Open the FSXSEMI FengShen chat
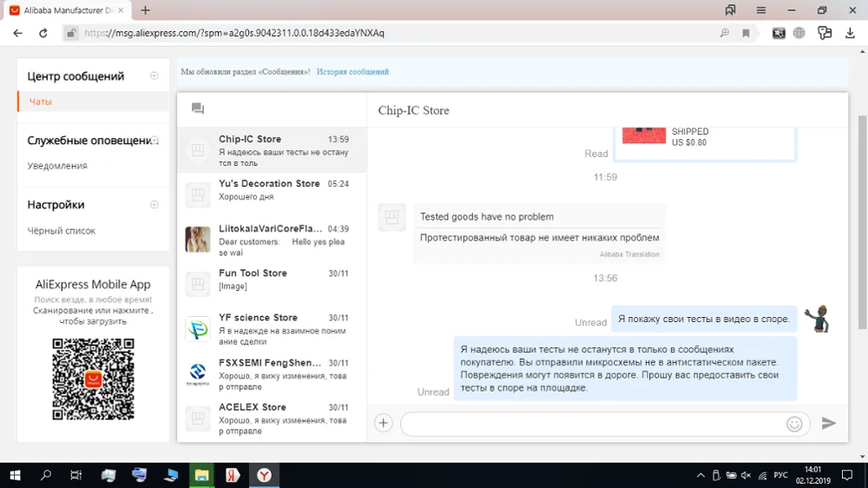 coord(272,373)
